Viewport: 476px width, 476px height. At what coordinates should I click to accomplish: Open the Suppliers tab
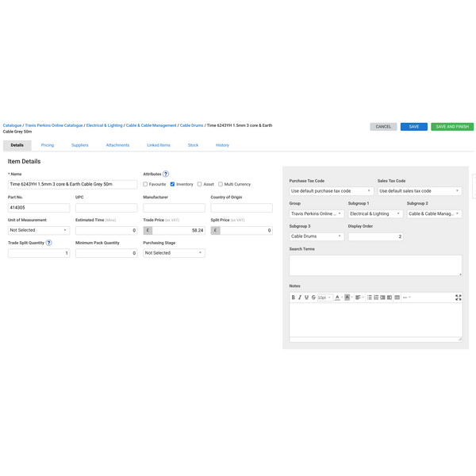pyautogui.click(x=80, y=145)
